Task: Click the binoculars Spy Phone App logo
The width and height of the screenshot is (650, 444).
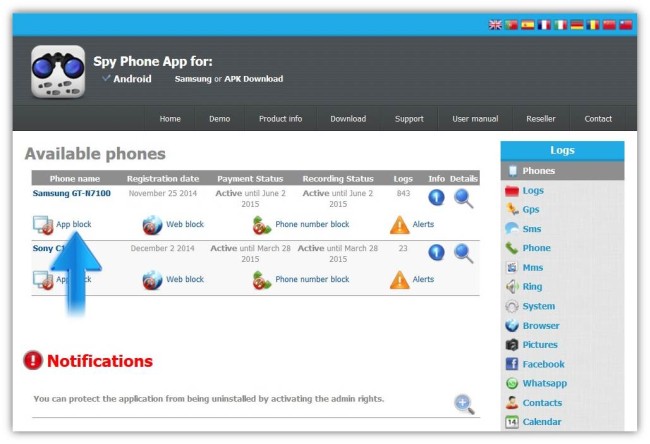Action: pyautogui.click(x=58, y=72)
